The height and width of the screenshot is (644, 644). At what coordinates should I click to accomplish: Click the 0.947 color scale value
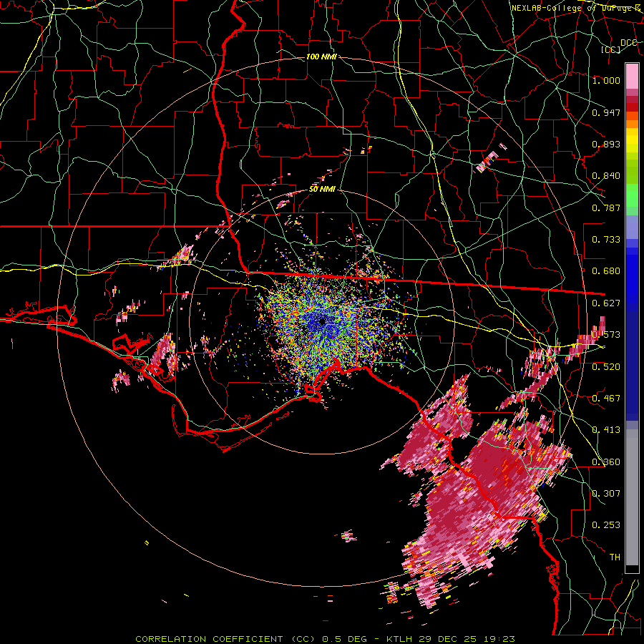pos(606,112)
